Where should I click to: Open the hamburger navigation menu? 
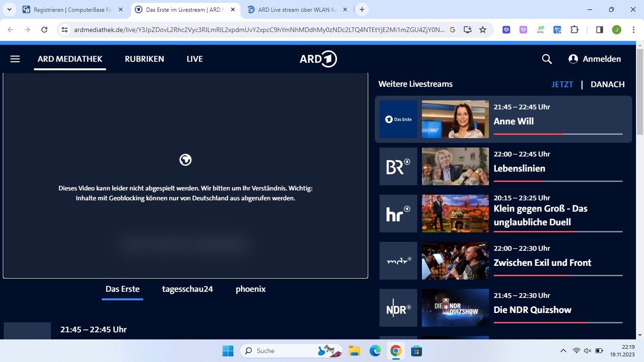(x=15, y=59)
